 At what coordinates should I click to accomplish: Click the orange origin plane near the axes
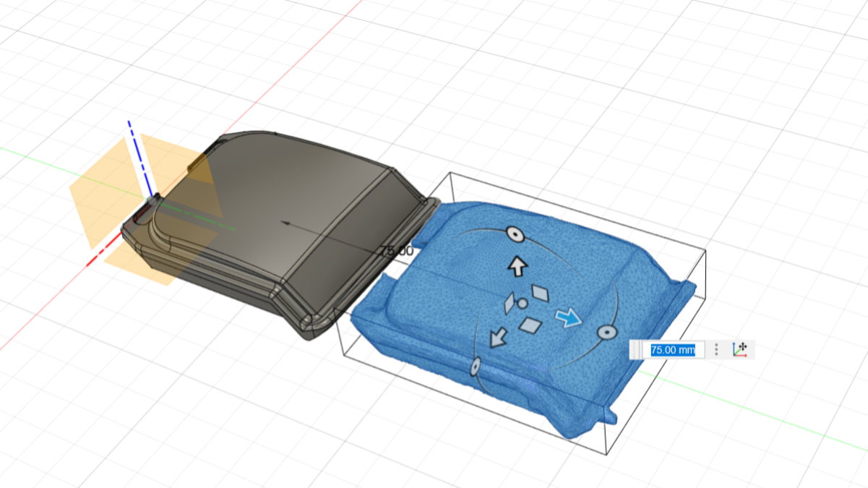[101, 195]
